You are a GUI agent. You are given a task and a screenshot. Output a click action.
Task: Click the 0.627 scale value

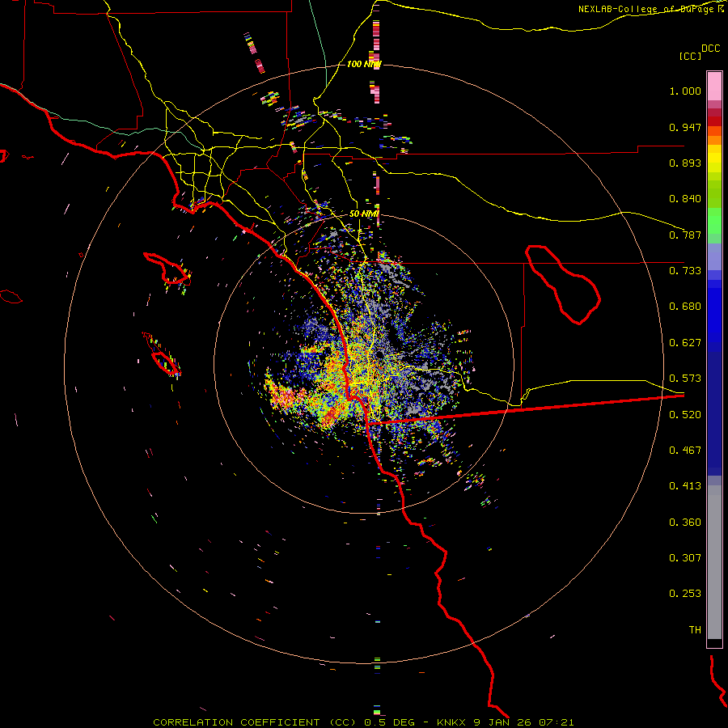click(685, 343)
